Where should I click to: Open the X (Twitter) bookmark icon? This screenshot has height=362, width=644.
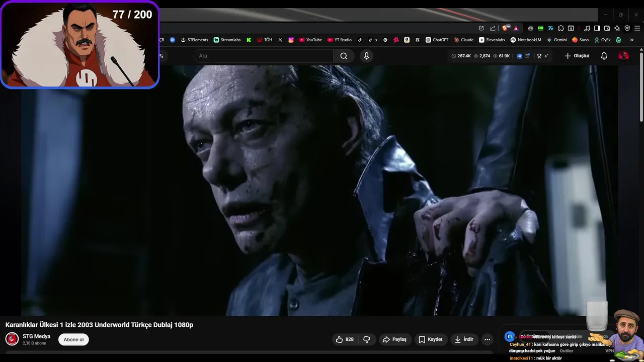pos(280,40)
